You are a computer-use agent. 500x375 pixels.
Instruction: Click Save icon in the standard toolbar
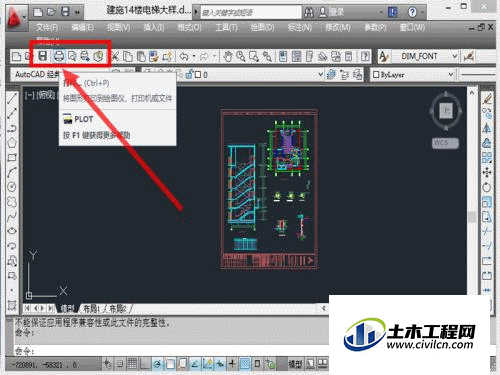pyautogui.click(x=43, y=56)
